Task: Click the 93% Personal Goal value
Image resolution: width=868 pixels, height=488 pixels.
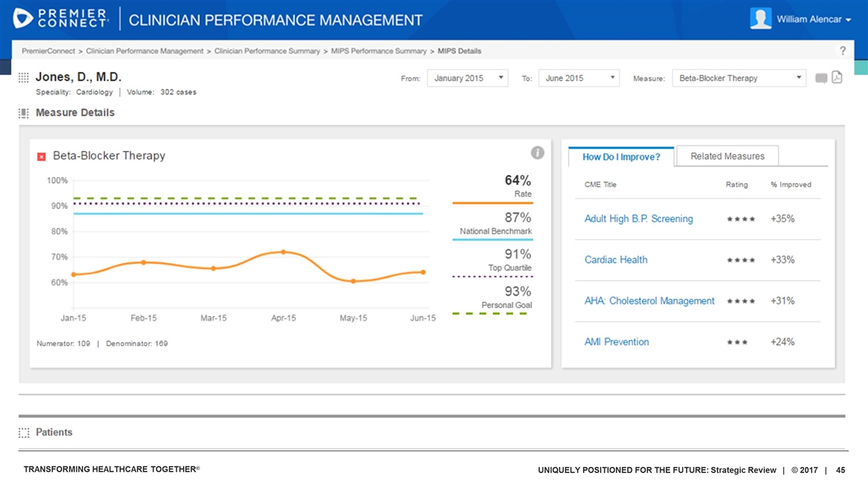Action: pyautogui.click(x=517, y=291)
